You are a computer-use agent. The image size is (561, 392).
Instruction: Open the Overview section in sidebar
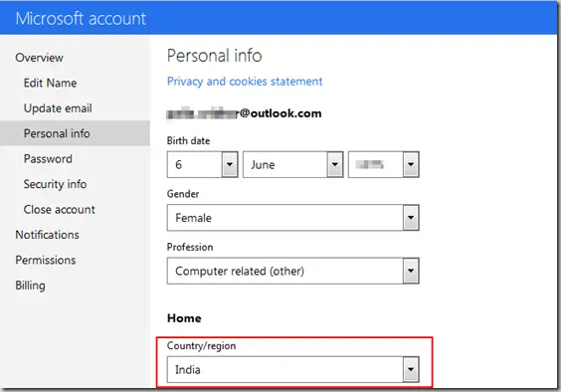click(x=39, y=58)
